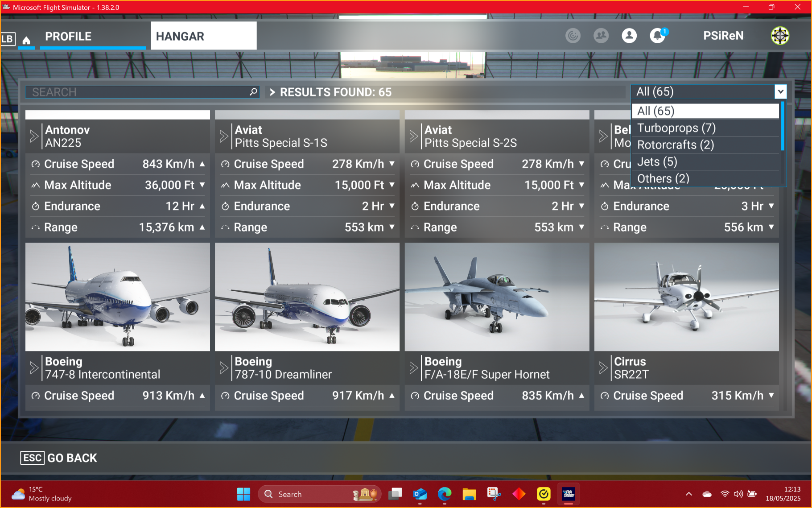Click the Range 556 km row

click(x=687, y=227)
